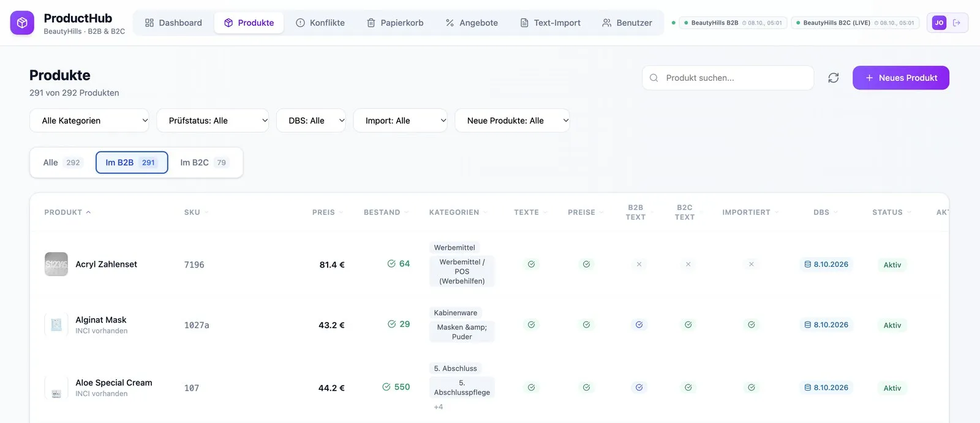Click the BeautyHills B2B sync status badge

tap(733, 23)
